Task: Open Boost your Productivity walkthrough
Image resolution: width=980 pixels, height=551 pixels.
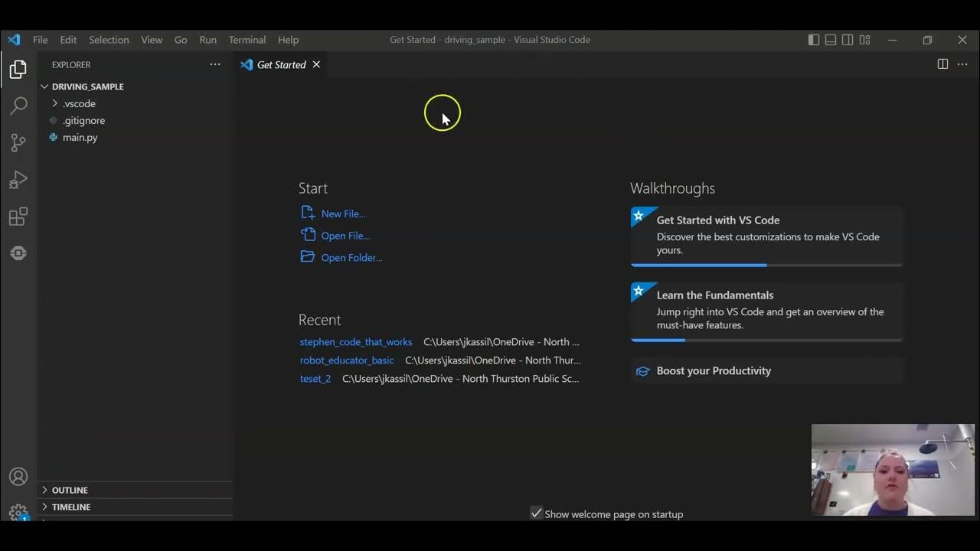Action: pyautogui.click(x=766, y=370)
